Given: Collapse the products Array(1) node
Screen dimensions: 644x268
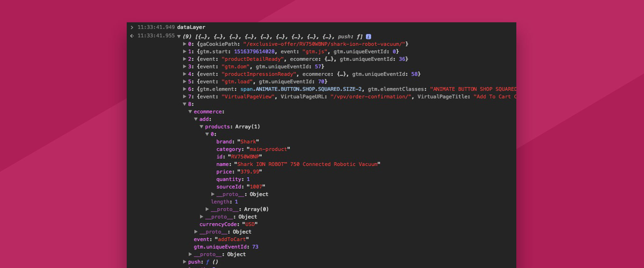Looking at the screenshot, I should click(202, 127).
